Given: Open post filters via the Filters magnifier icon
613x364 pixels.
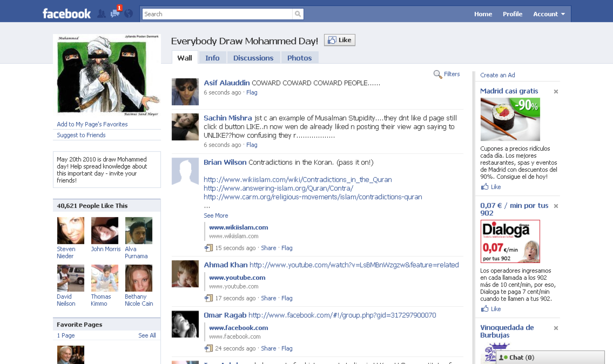Looking at the screenshot, I should [x=438, y=74].
